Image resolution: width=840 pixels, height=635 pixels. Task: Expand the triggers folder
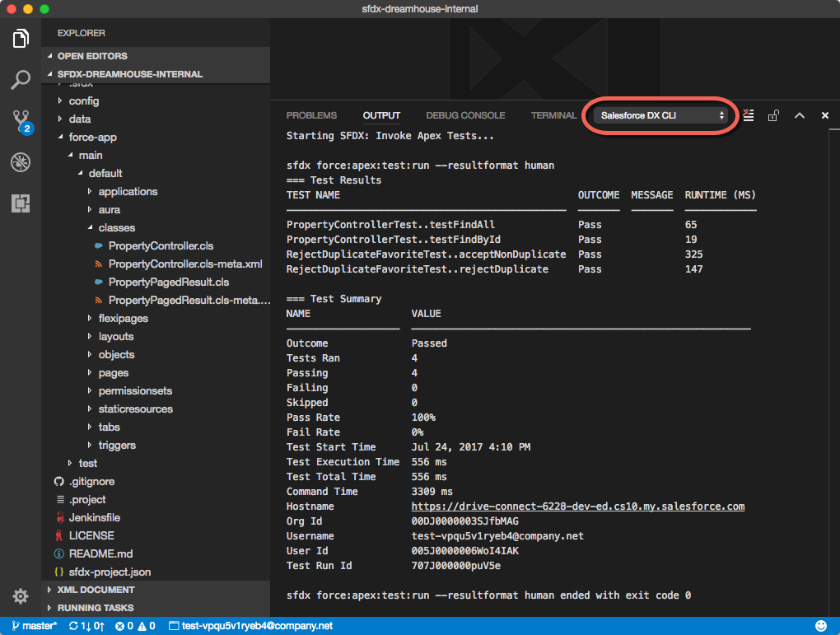pyautogui.click(x=116, y=445)
